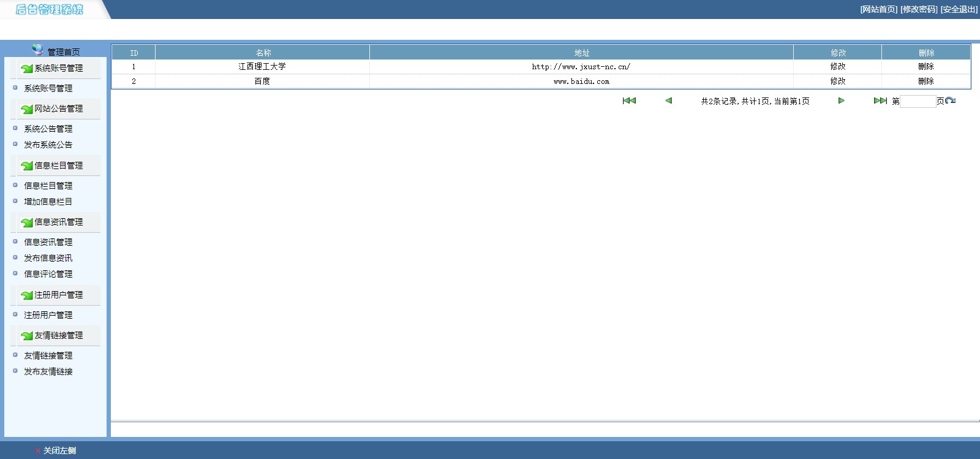
Task: Collapse the 网站公告管理 section header
Action: click(x=58, y=108)
